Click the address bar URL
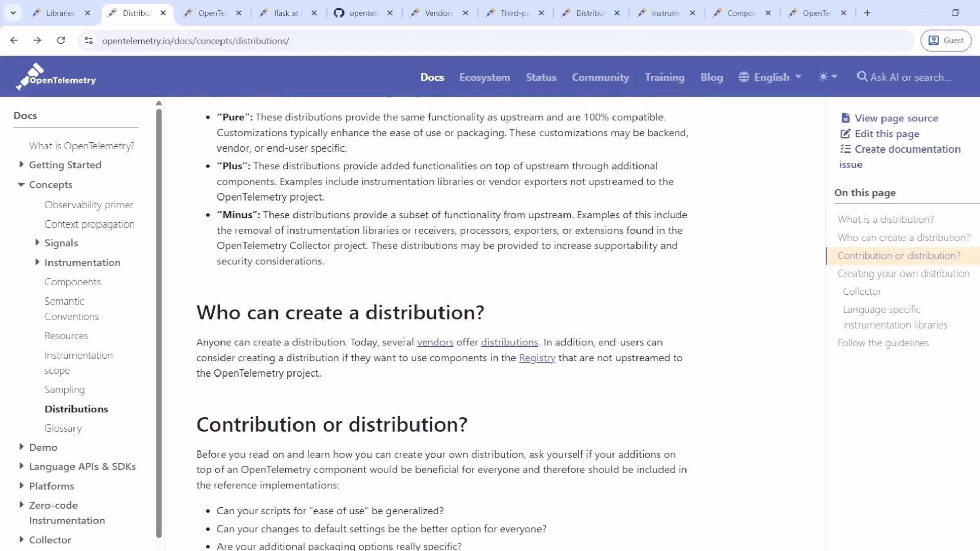Image resolution: width=980 pixels, height=551 pixels. click(195, 41)
